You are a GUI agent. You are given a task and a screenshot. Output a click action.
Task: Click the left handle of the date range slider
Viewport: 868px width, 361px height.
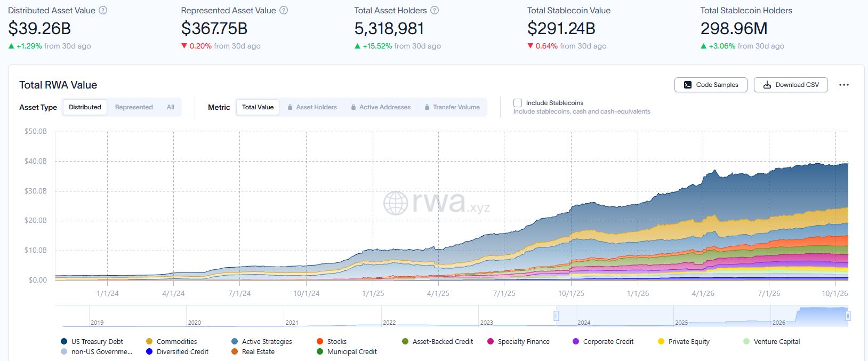pos(556,316)
